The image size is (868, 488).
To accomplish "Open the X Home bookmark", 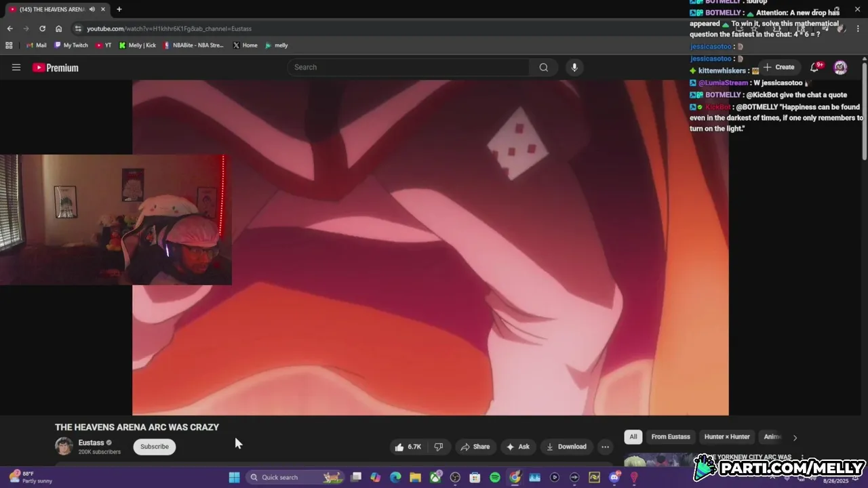I will 245,45.
